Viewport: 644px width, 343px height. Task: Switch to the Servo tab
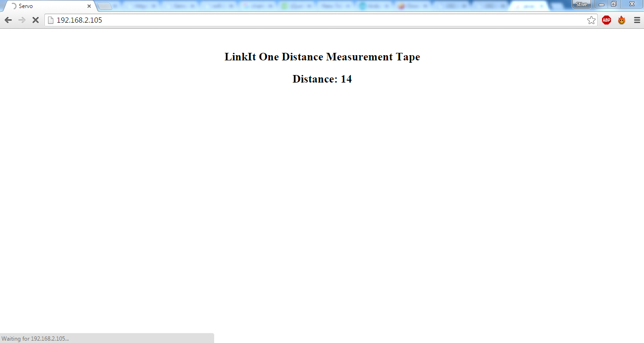50,6
